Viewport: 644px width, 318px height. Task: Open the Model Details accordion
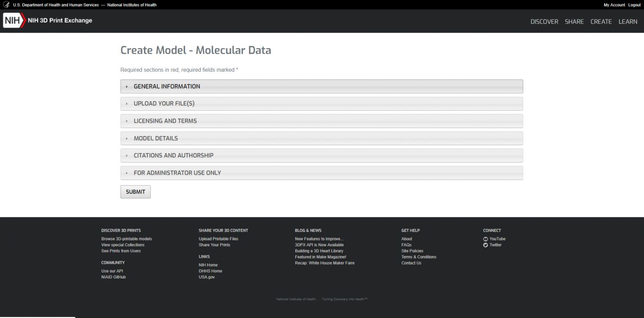point(155,138)
